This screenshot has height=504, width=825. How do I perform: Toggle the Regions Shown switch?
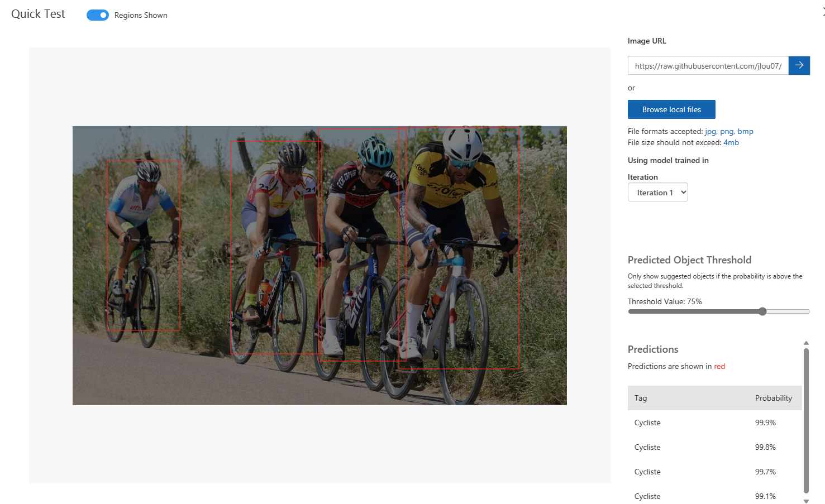98,15
